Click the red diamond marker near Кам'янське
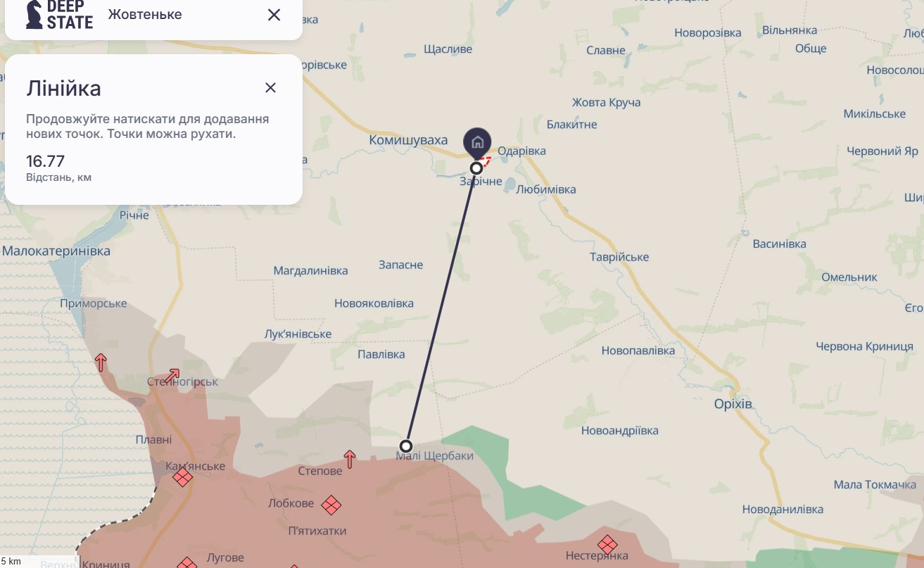Screen dimensions: 924x568 coord(182,478)
